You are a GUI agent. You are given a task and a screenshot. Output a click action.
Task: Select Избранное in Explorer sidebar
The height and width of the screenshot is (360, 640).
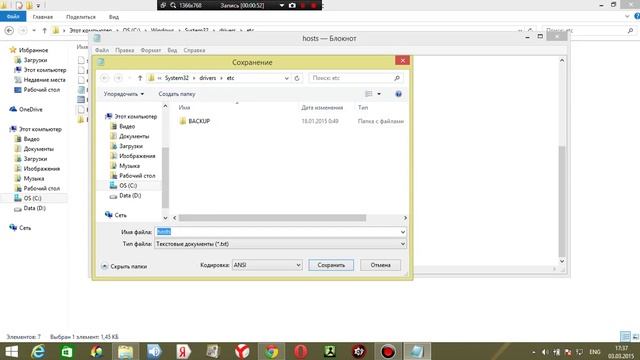[33, 50]
